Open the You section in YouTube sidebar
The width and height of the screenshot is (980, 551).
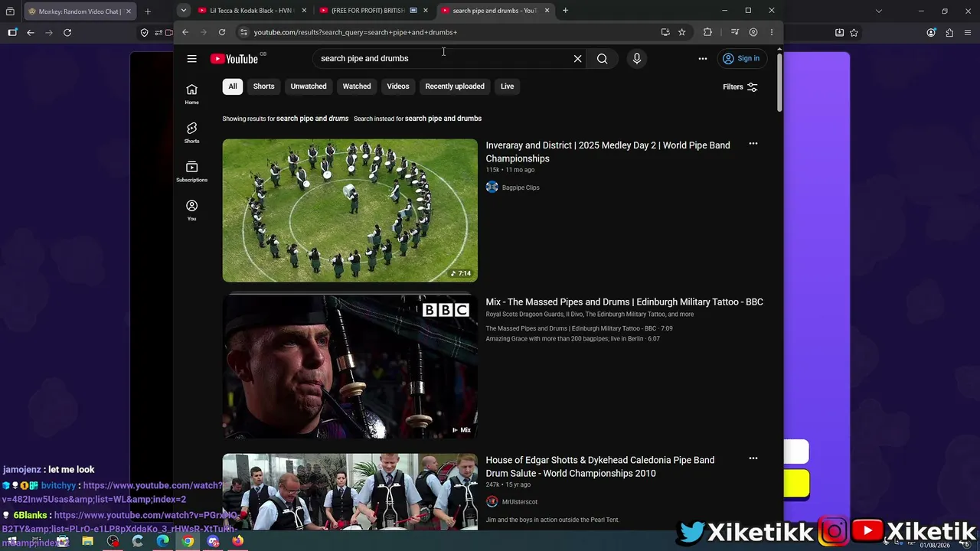click(x=191, y=210)
